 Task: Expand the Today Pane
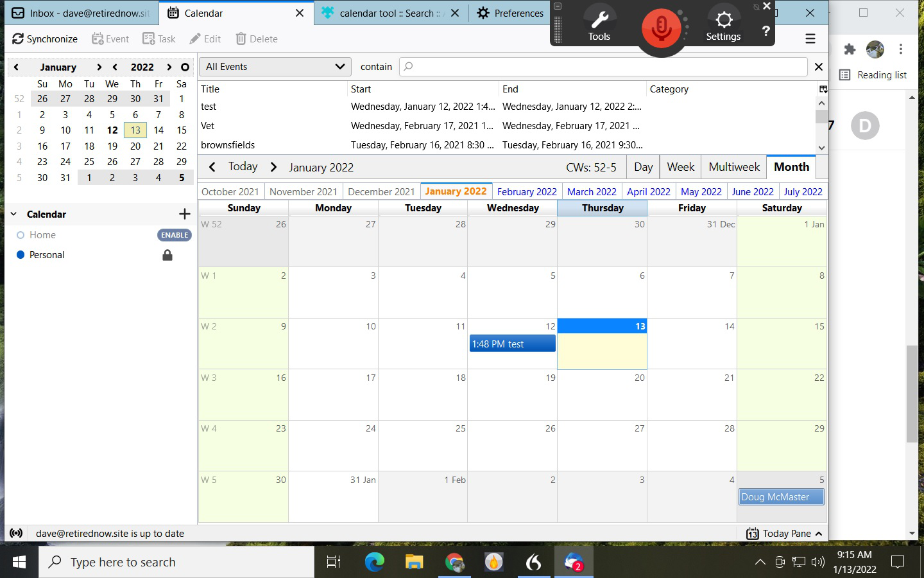[x=784, y=534]
